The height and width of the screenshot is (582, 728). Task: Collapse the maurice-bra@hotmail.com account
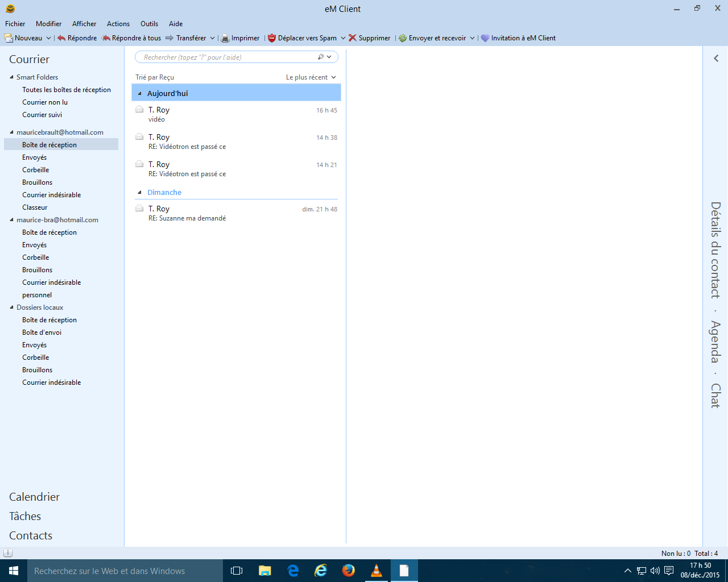11,220
